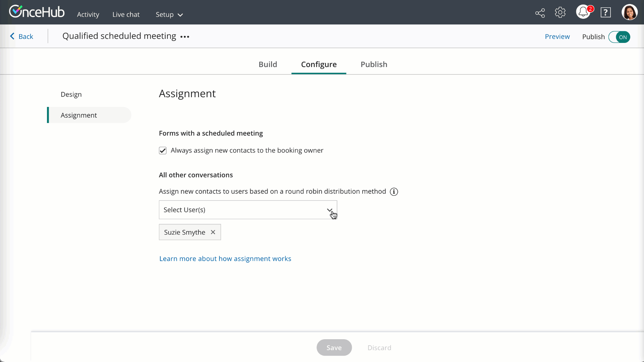Click the OnceHub logo
The height and width of the screenshot is (362, 644).
(x=37, y=12)
